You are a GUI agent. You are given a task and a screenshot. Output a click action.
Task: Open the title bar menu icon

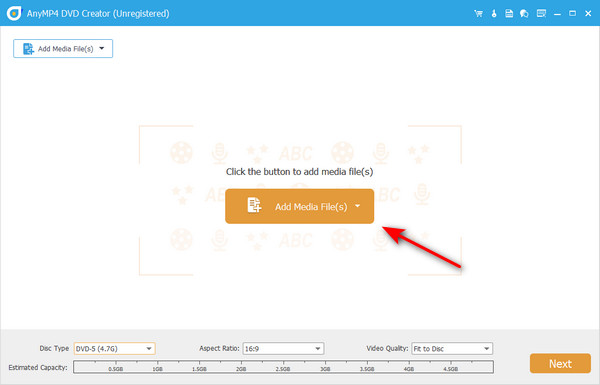pos(541,13)
